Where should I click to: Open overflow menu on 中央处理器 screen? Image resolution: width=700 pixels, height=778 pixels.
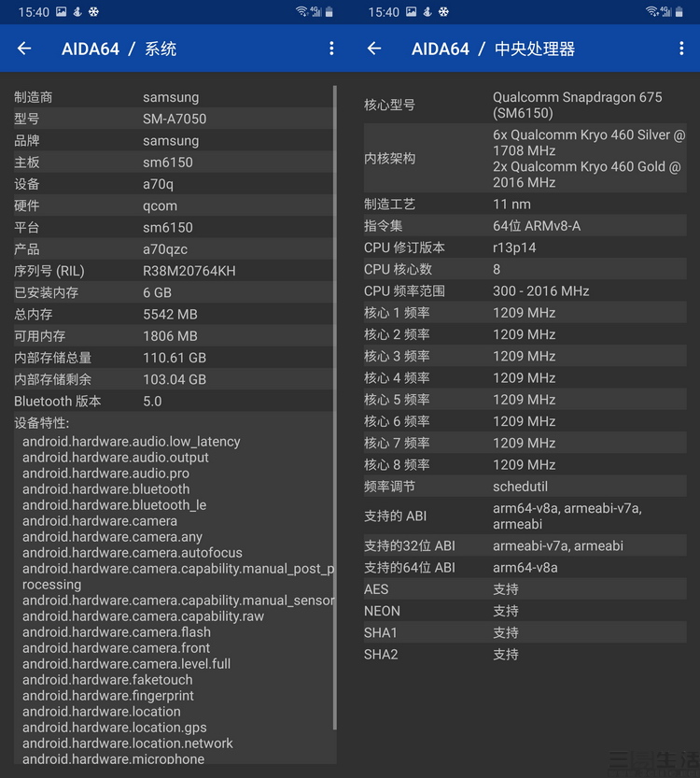pyautogui.click(x=681, y=49)
